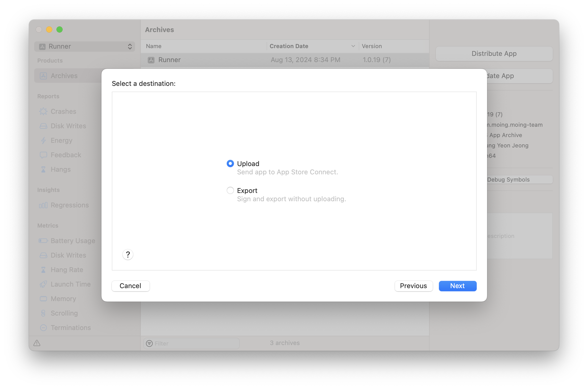
Task: Open the Feedback report
Action: [66, 155]
